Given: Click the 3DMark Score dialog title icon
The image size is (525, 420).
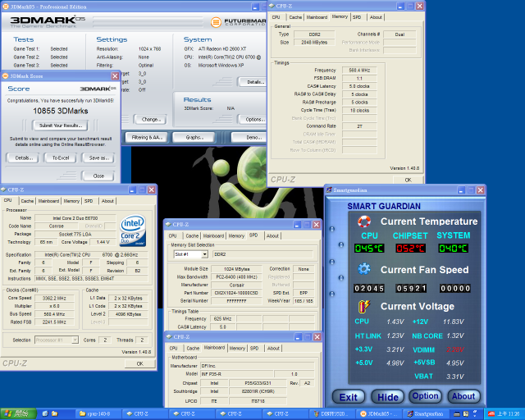Looking at the screenshot, I should coord(6,76).
